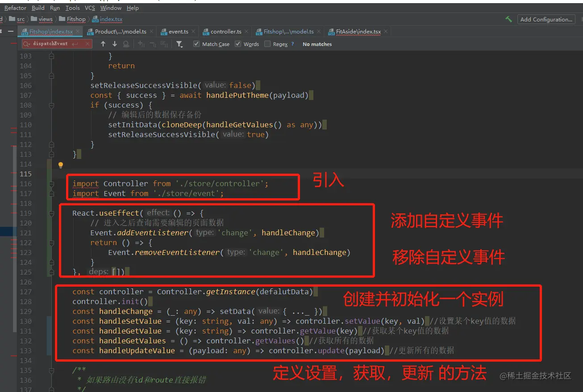Click line number 127 in the gutter
This screenshot has height=392, width=583.
26,292
